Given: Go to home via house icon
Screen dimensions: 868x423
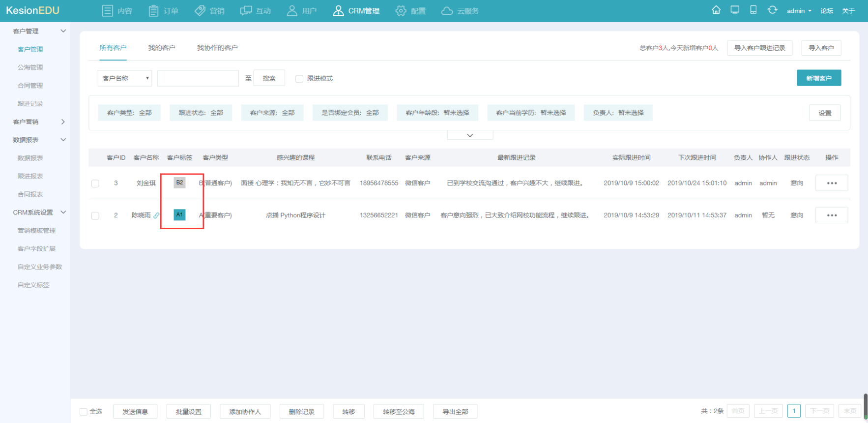Looking at the screenshot, I should tap(716, 10).
